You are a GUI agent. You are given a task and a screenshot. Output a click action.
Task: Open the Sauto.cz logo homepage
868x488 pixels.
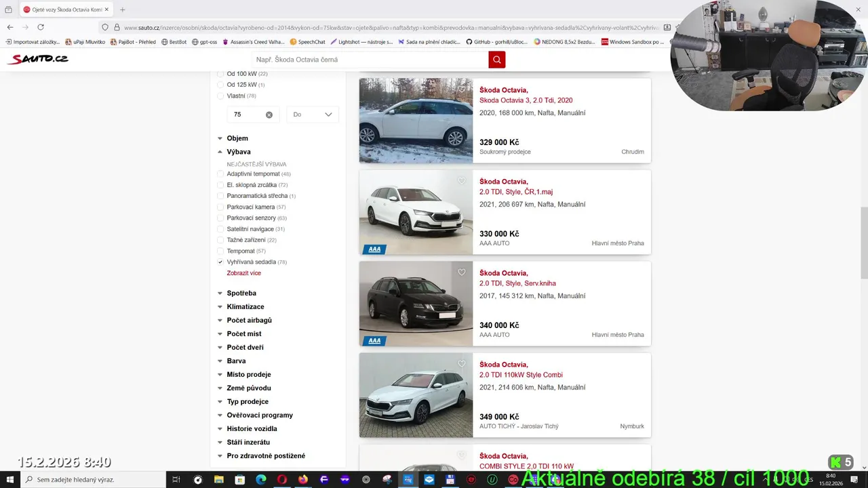click(x=38, y=59)
